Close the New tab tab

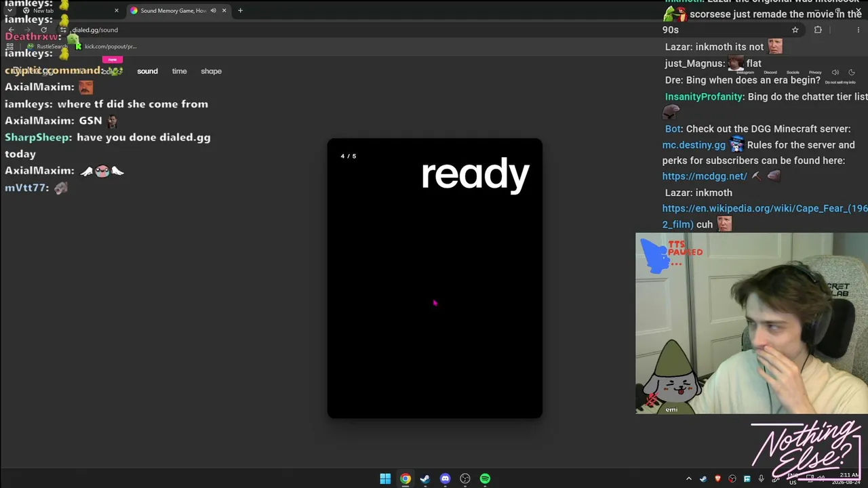click(116, 10)
